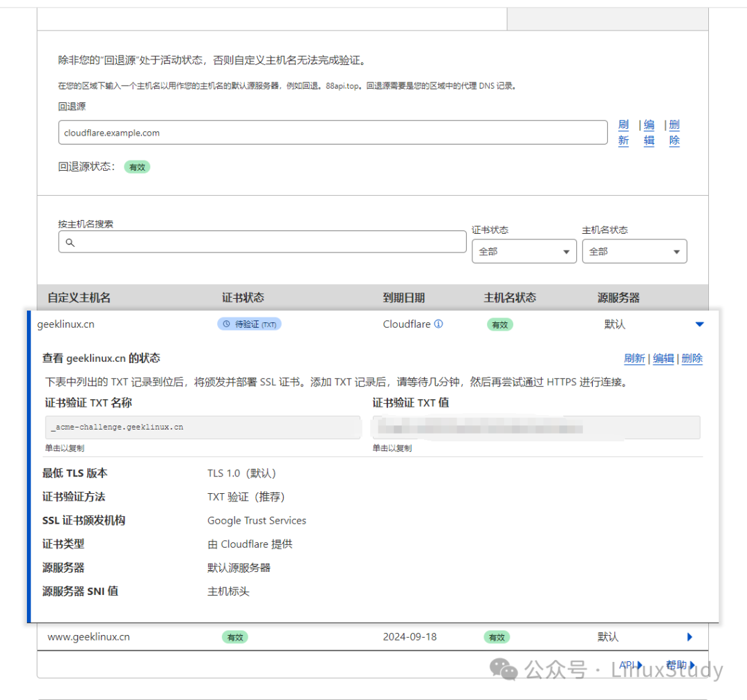Click the clock icon in 待验证 badge
Image resolution: width=747 pixels, height=700 pixels.
[226, 324]
